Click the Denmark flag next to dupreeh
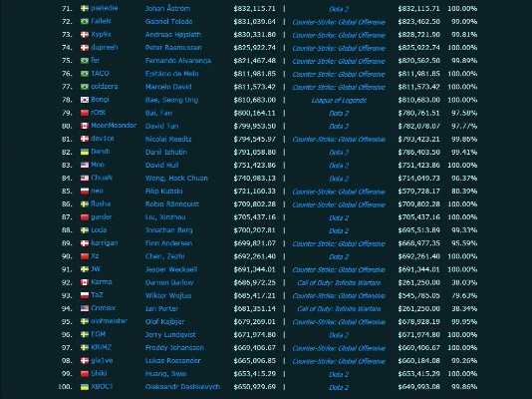The height and width of the screenshot is (399, 532). (x=85, y=48)
